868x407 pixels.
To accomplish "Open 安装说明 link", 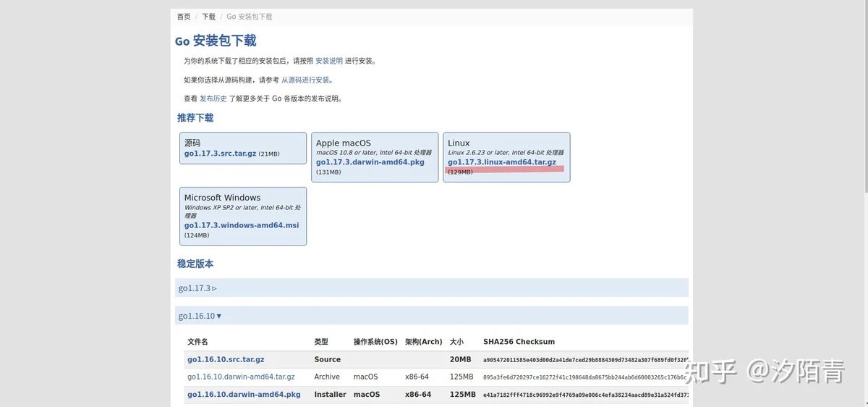I will point(329,62).
